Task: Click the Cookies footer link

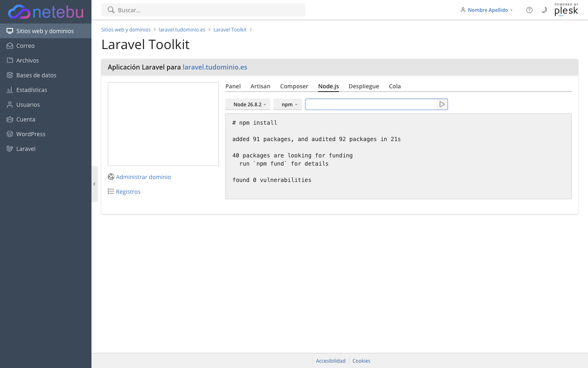Action: 361,361
